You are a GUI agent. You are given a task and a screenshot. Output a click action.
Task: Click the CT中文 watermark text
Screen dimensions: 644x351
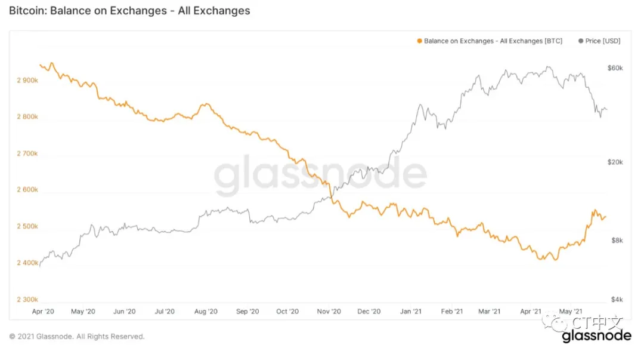[x=597, y=323]
